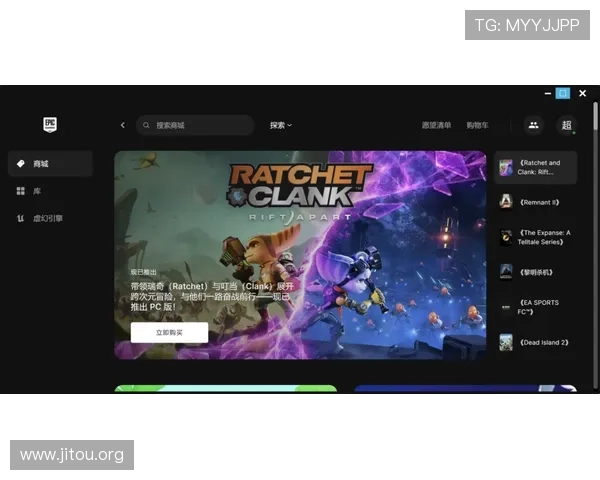Open the Store (商城) sidebar item

point(49,164)
